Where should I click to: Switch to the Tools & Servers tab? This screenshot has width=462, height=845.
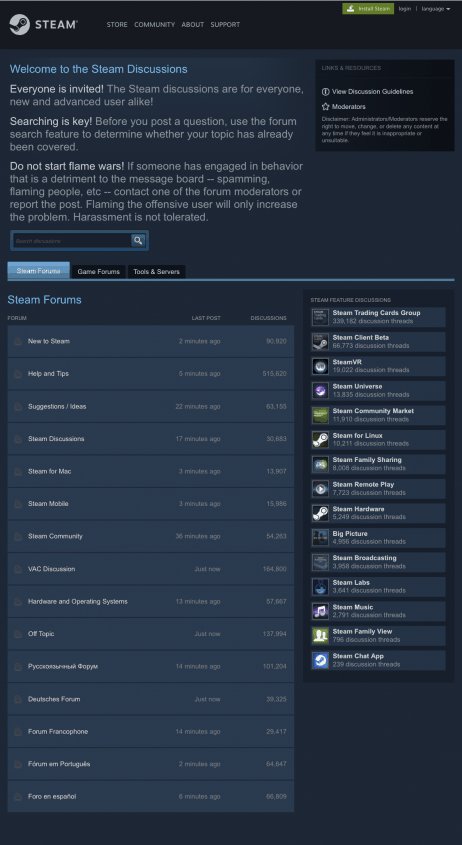pyautogui.click(x=156, y=272)
